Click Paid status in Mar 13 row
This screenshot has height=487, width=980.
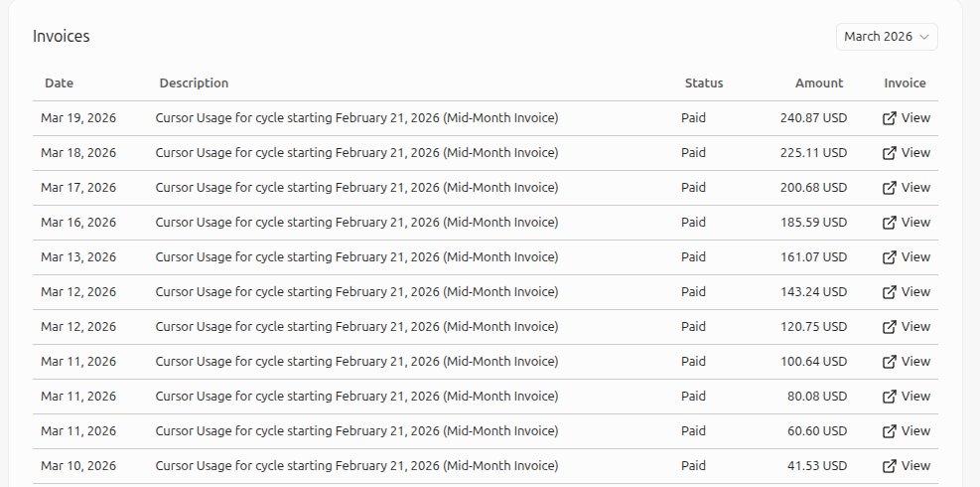tap(693, 256)
